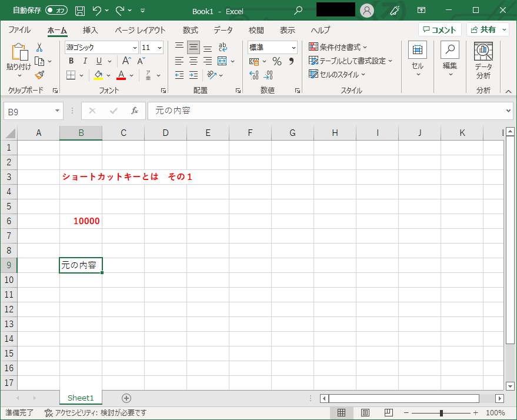Viewport: 517px width, 420px height.
Task: Redo the last action
Action: pos(120,11)
